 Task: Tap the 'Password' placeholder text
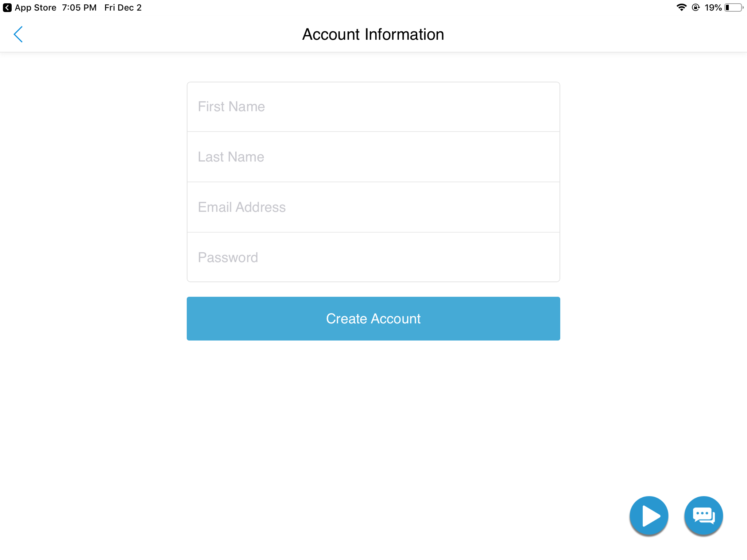pyautogui.click(x=228, y=257)
